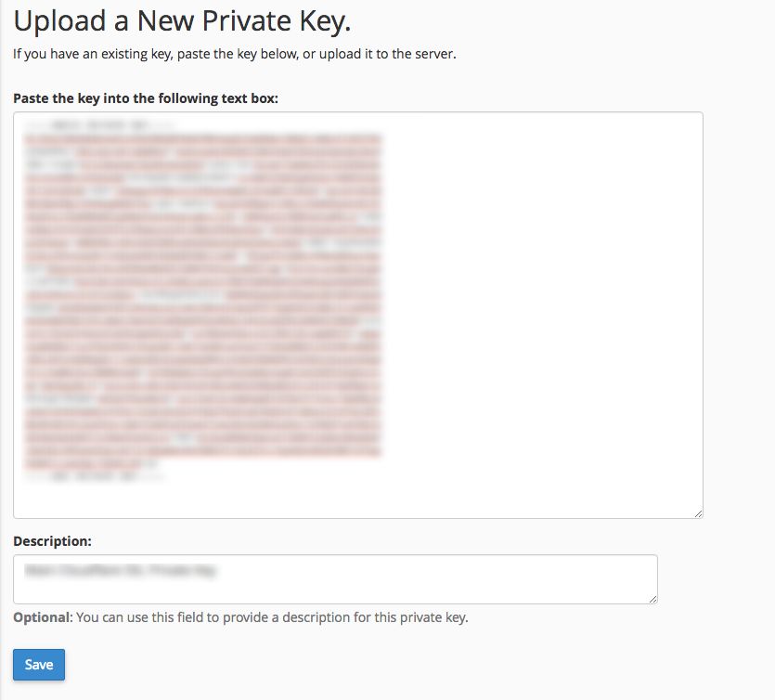Click the helper text about describing this private key
The image size is (775, 700).
click(x=272, y=617)
